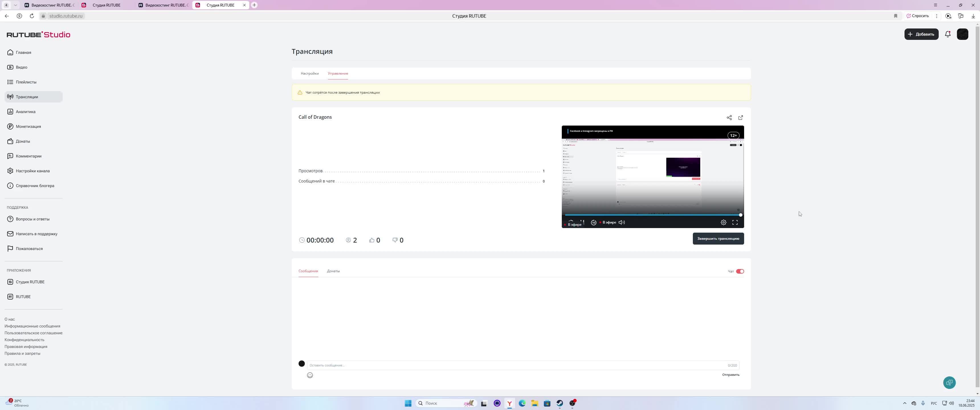Enter fullscreen in the video player
Screen dimensions: 980x410
point(735,222)
